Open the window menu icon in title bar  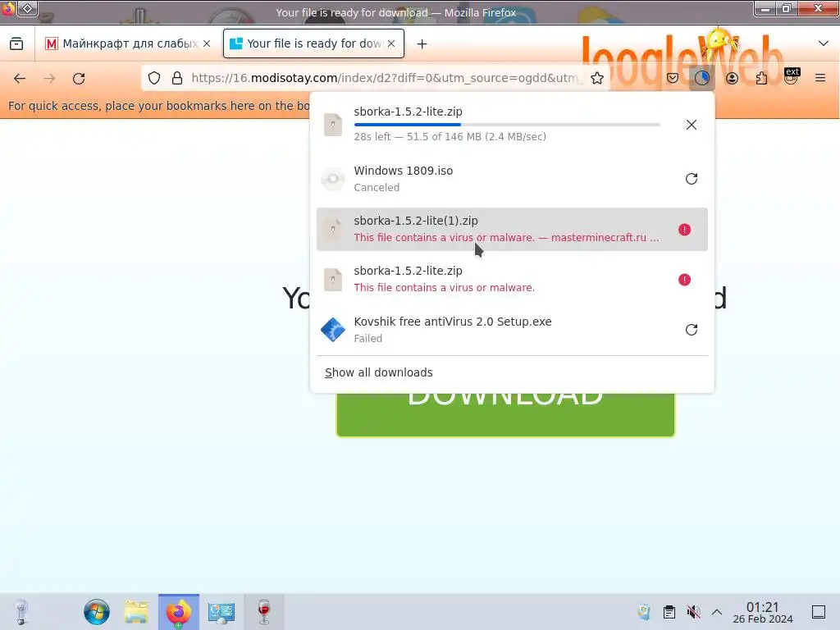(27, 8)
